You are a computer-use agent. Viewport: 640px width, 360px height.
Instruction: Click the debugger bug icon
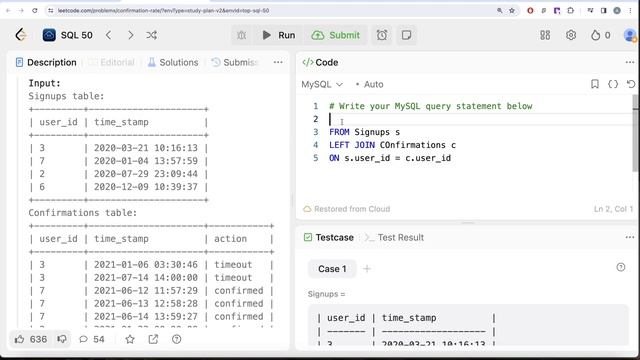point(242,35)
